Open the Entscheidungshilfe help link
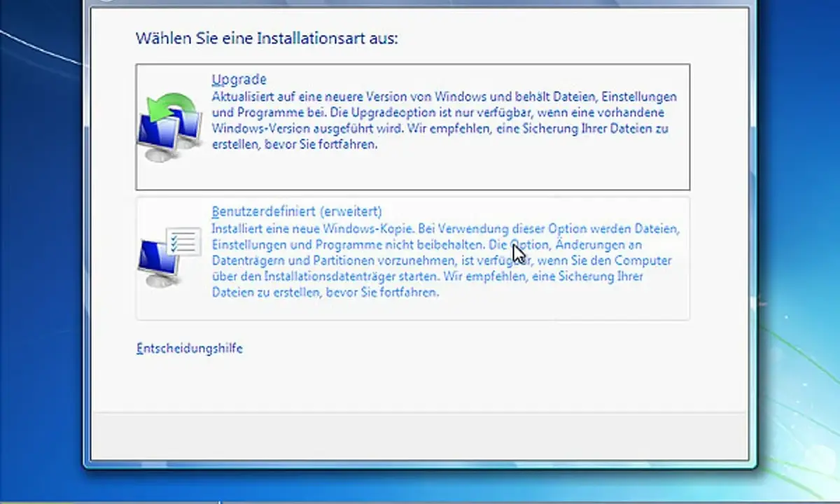Screen dimensions: 840x504 tap(189, 348)
